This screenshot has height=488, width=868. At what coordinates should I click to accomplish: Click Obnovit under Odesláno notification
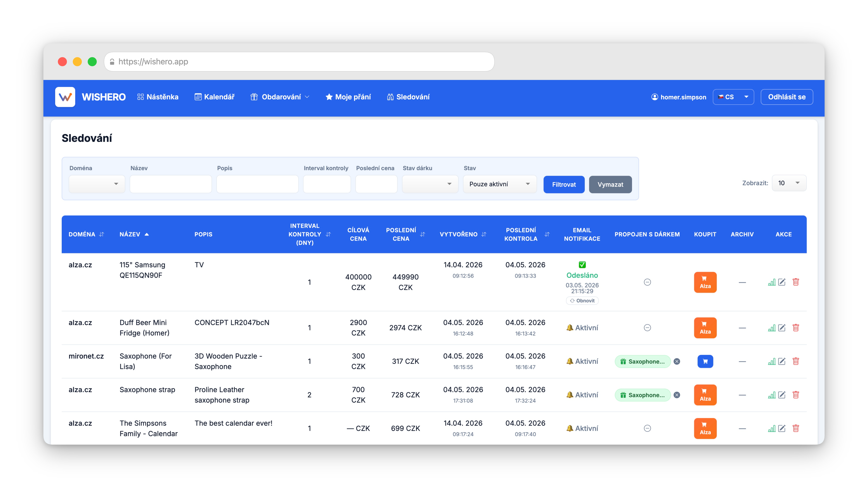[582, 300]
